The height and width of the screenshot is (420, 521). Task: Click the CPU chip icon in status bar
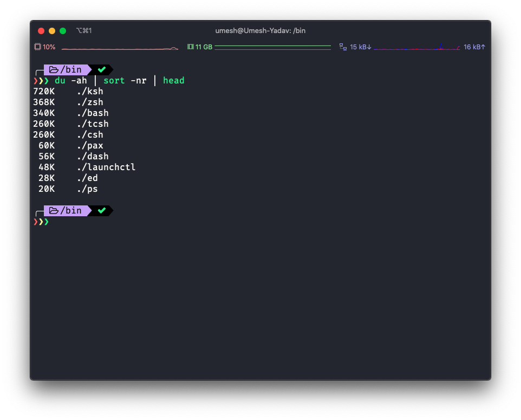[x=37, y=47]
